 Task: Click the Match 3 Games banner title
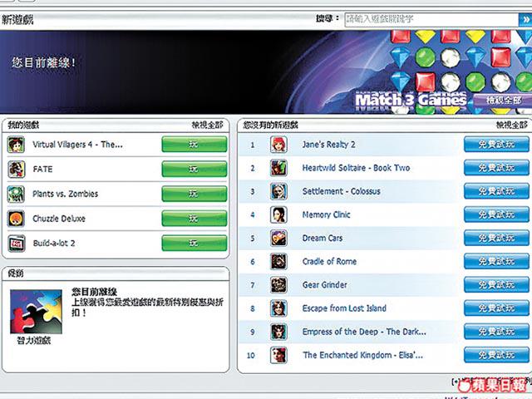[411, 100]
